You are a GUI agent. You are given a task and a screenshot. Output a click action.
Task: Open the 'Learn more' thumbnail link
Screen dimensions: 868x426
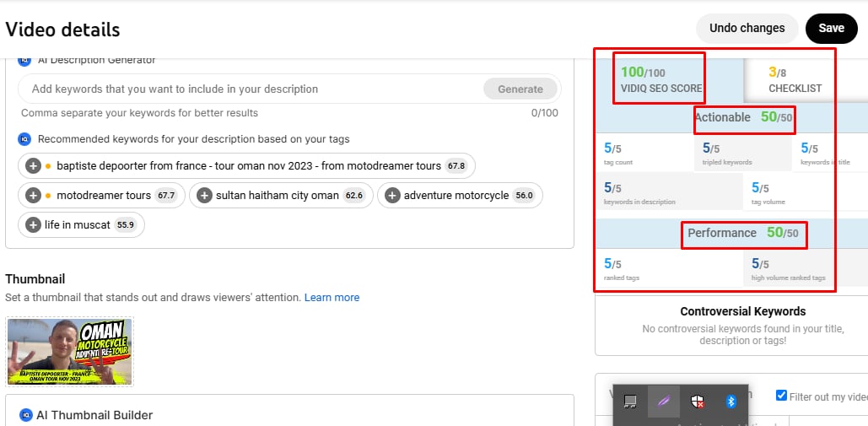(x=332, y=298)
